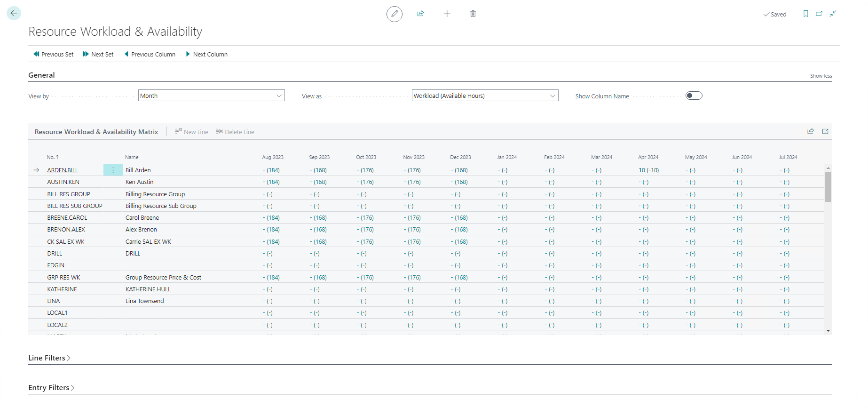Click the vertical scrollbar thumb
Image resolution: width=868 pixels, height=408 pixels.
pyautogui.click(x=828, y=187)
